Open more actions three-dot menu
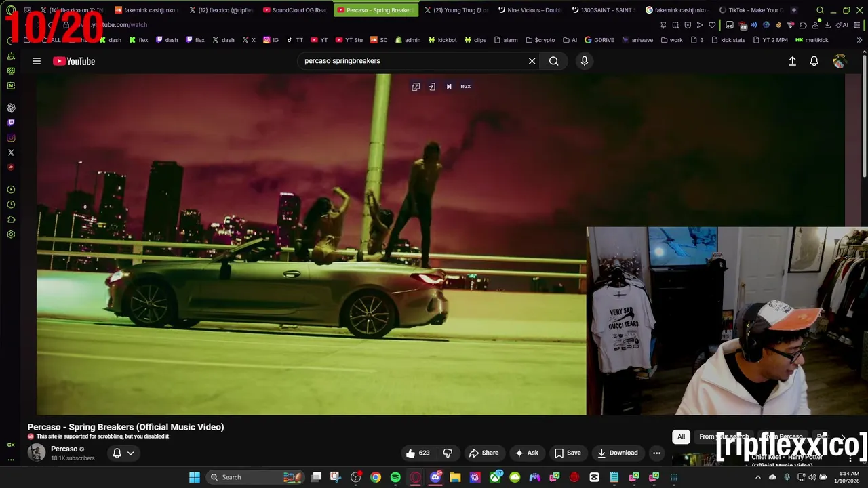The height and width of the screenshot is (488, 868). coord(656,453)
